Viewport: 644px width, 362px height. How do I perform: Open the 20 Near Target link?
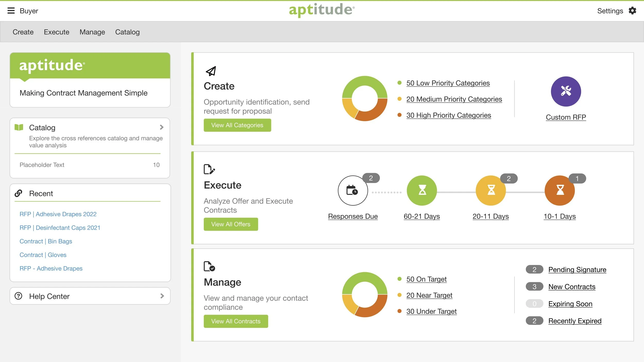[x=429, y=295]
